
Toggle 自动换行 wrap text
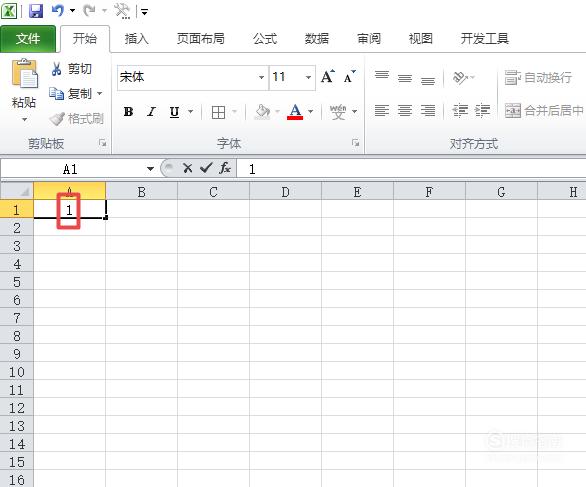(x=538, y=77)
